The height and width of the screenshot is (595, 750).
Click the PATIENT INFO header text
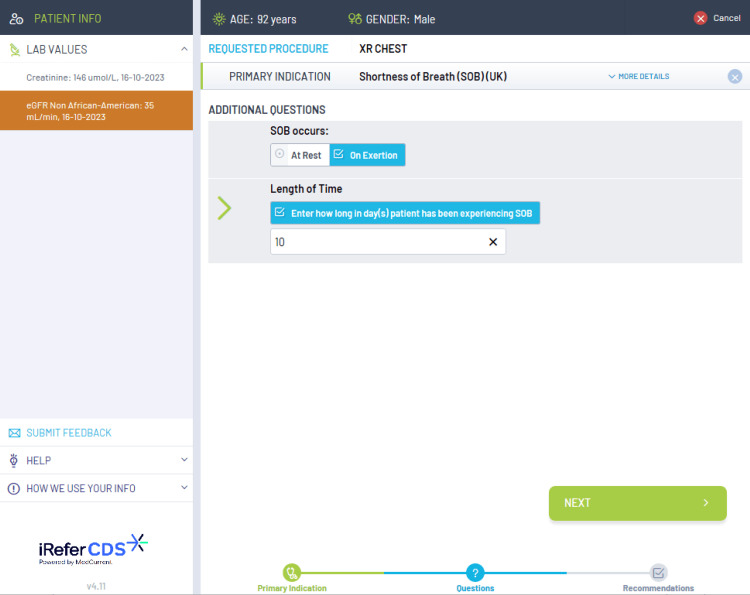[x=67, y=19]
